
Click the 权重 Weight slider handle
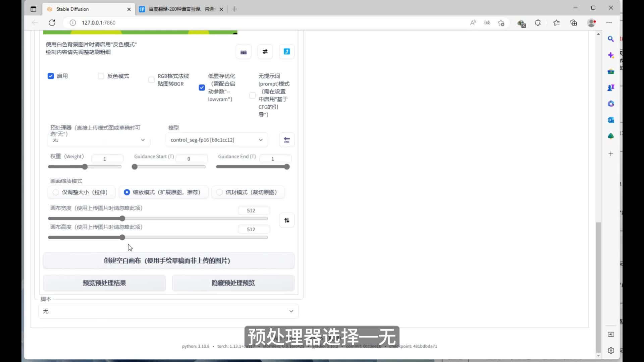click(85, 167)
